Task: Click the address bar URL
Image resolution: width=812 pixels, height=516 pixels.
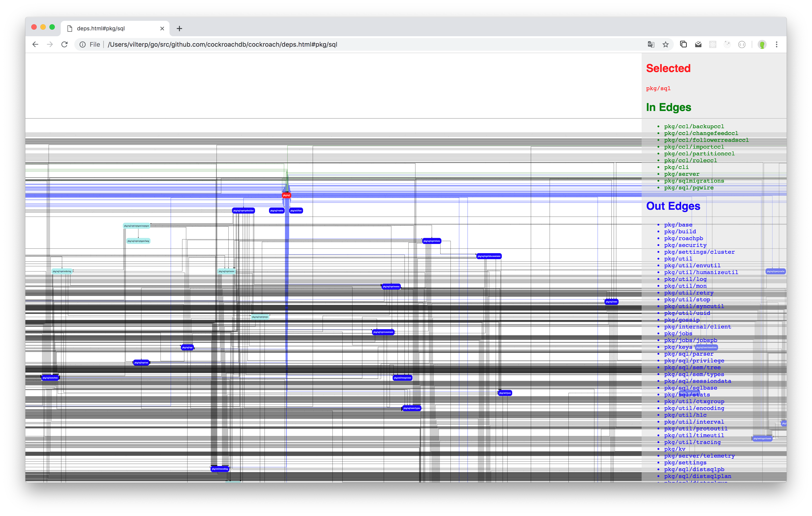Action: coord(222,44)
